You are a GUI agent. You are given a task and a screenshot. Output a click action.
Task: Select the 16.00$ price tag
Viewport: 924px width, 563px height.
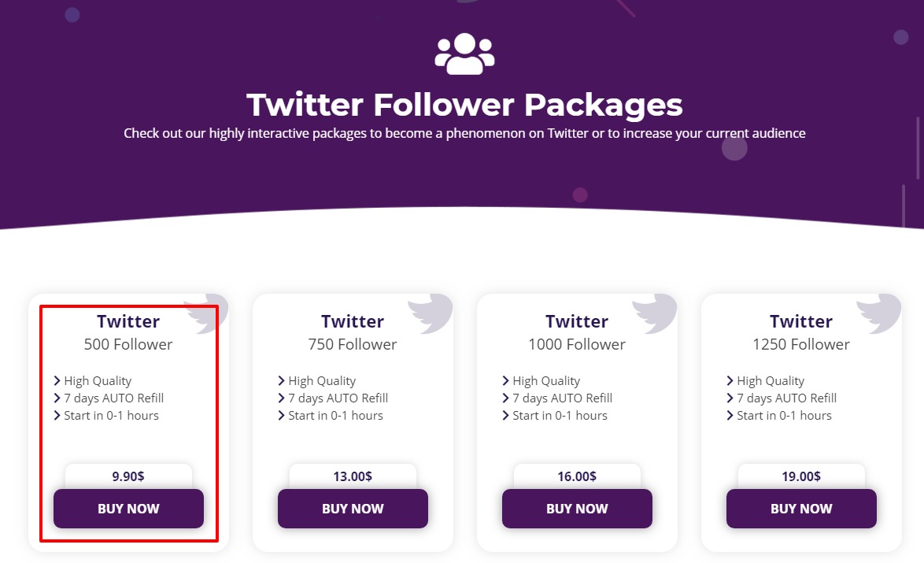pos(577,476)
